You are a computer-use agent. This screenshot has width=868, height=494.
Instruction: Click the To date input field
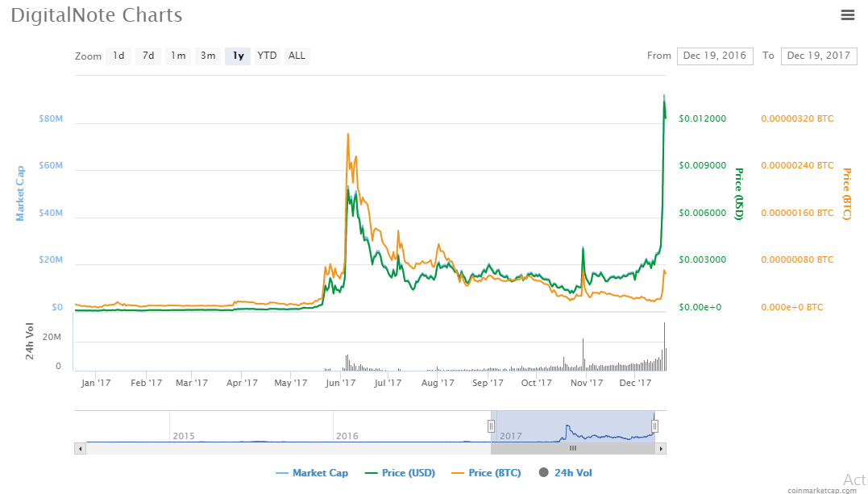pos(818,56)
